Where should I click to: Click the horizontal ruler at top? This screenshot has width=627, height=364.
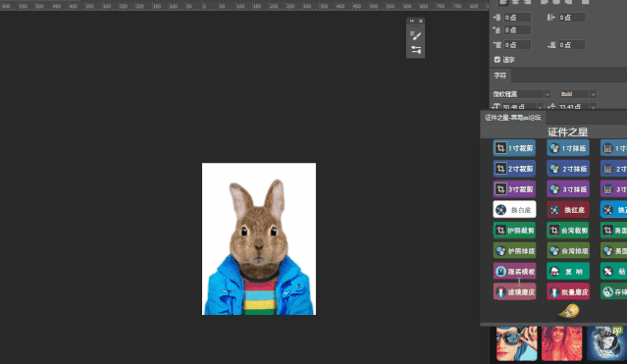coord(244,6)
